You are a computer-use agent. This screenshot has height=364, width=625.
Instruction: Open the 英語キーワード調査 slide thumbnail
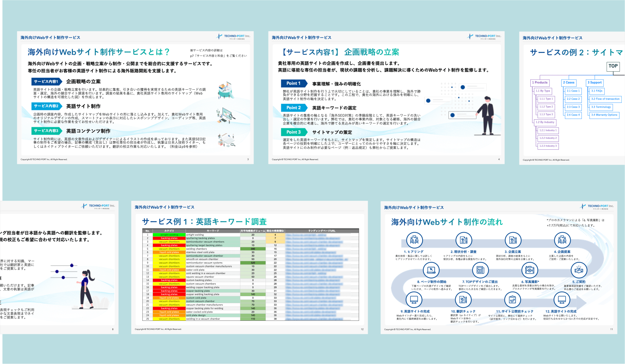tap(249, 267)
